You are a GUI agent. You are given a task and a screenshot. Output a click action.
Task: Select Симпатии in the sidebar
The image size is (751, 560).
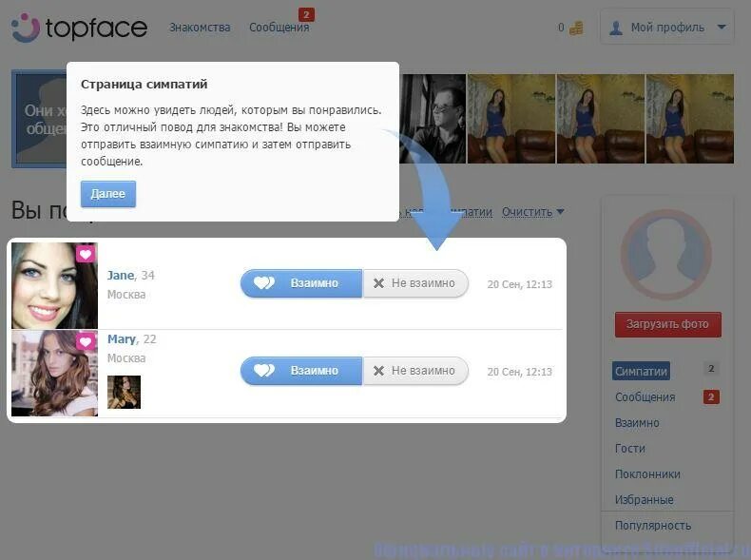tap(641, 371)
